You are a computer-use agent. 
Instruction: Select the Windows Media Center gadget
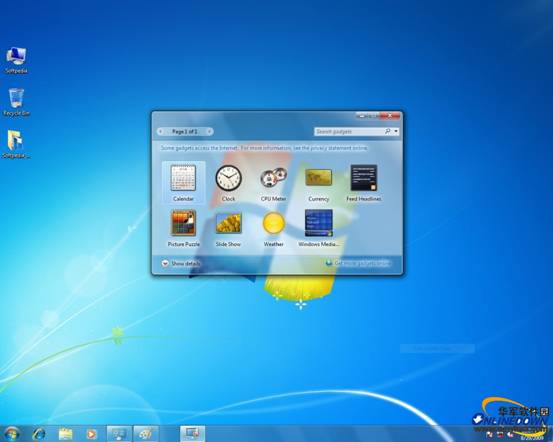pyautogui.click(x=318, y=228)
